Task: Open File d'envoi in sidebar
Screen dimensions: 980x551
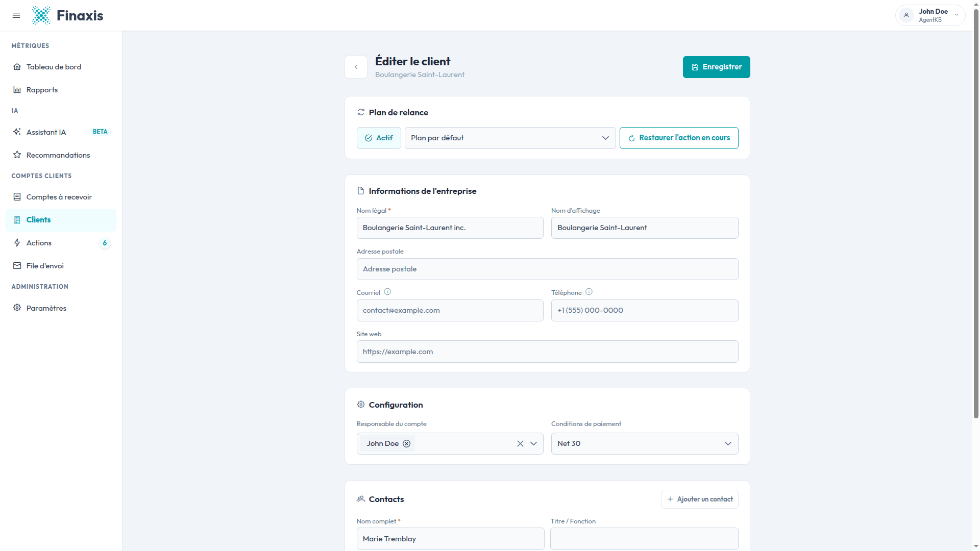Action: tap(61, 266)
